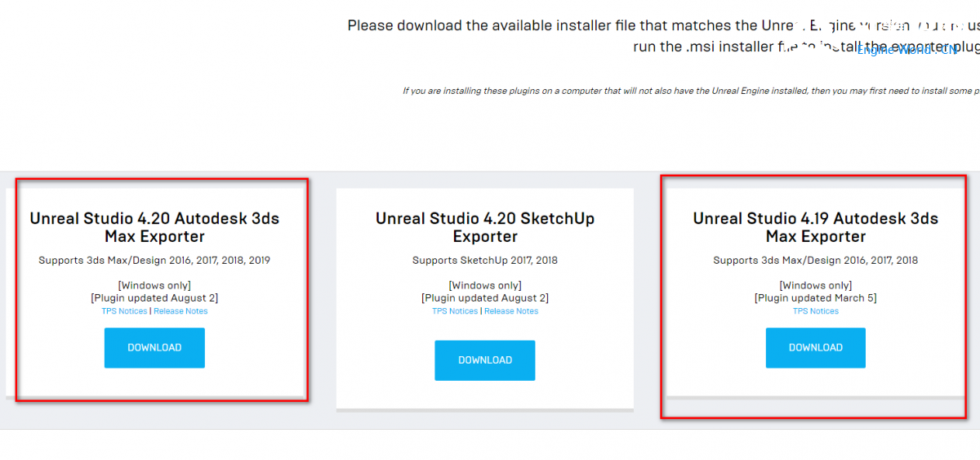The height and width of the screenshot is (460, 980).
Task: Click the Unreal Studio 4.20 SketchUp Exporter heading
Action: click(x=485, y=227)
